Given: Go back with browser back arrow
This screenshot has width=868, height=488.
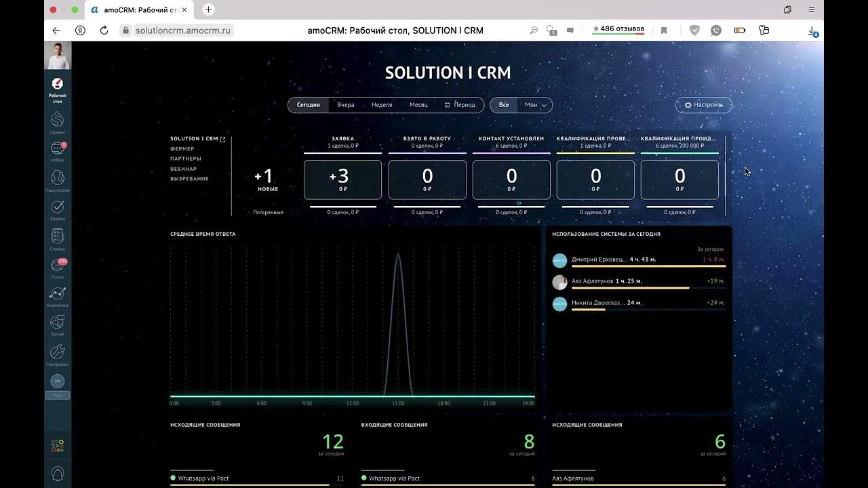Looking at the screenshot, I should [56, 30].
